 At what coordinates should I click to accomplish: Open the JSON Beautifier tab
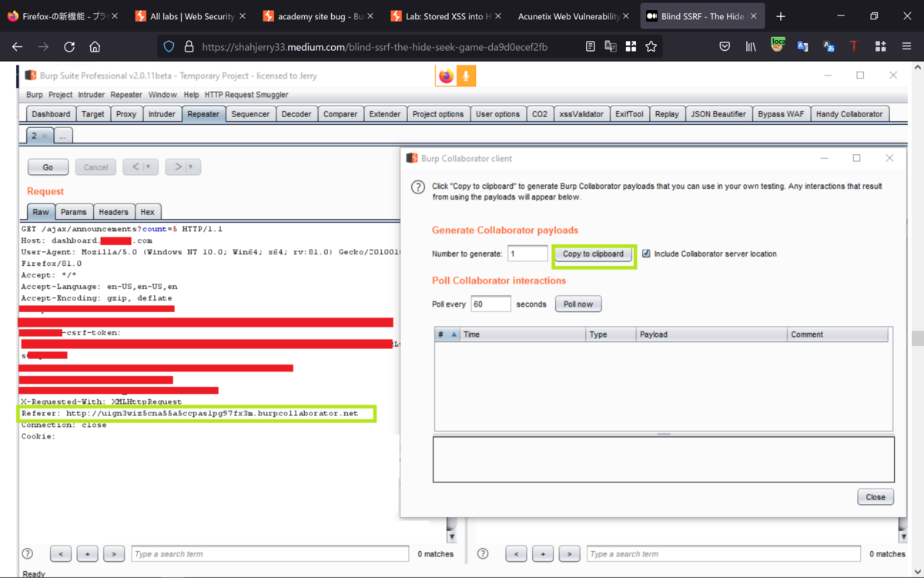[x=718, y=114]
